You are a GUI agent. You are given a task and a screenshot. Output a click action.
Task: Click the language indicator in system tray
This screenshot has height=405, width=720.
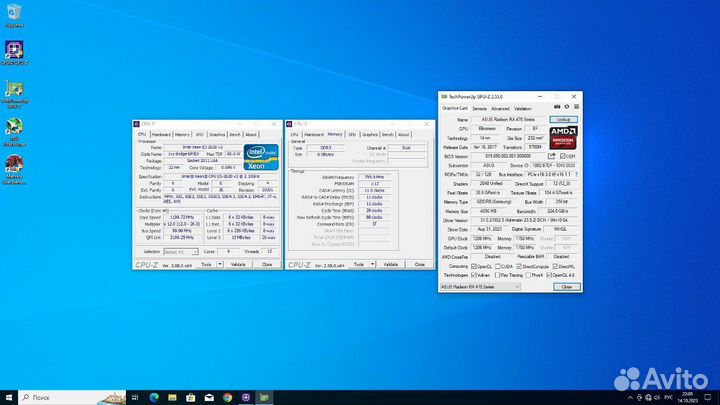coord(668,398)
